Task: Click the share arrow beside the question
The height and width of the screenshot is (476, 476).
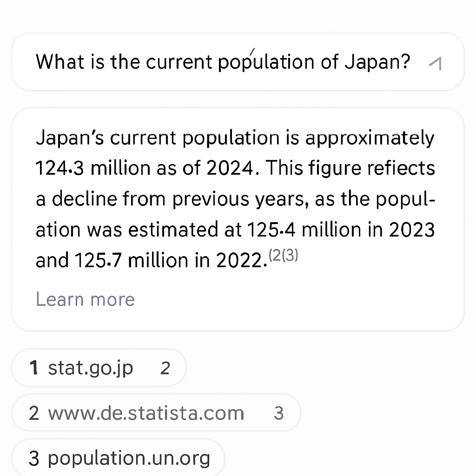Action: 436,63
